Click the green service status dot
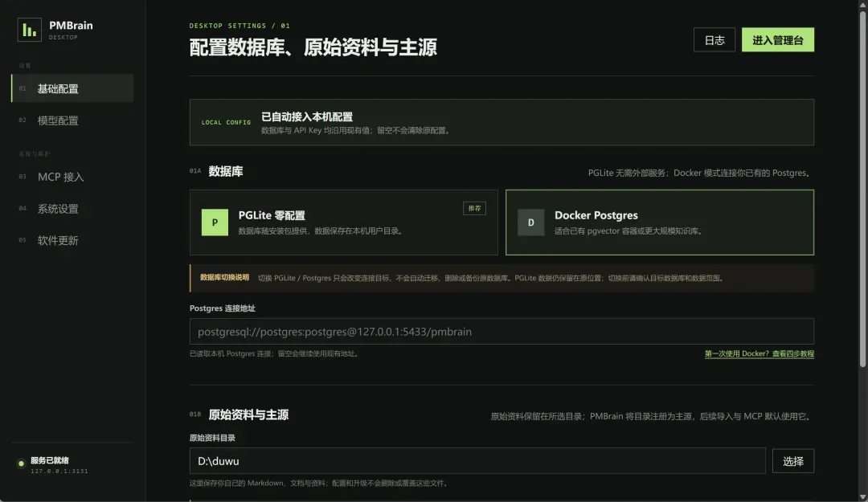 pyautogui.click(x=21, y=463)
